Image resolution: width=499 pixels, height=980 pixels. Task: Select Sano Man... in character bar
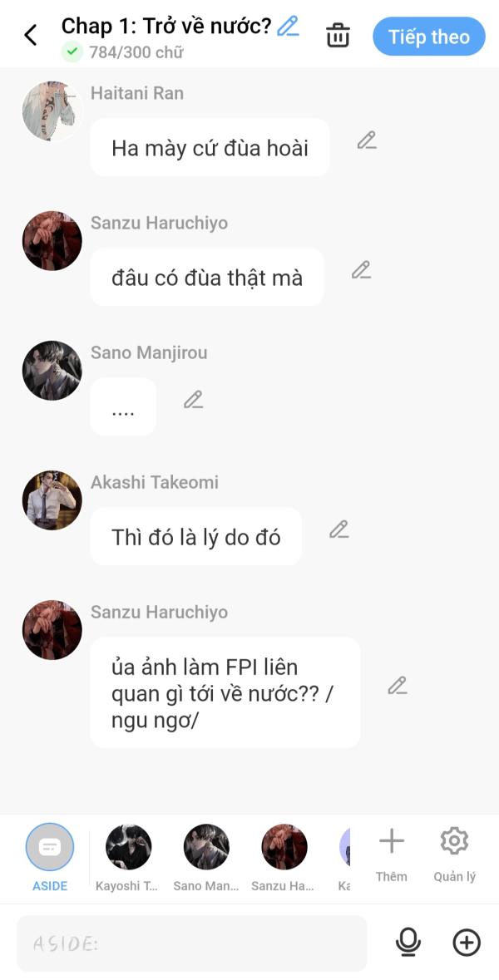click(x=206, y=857)
